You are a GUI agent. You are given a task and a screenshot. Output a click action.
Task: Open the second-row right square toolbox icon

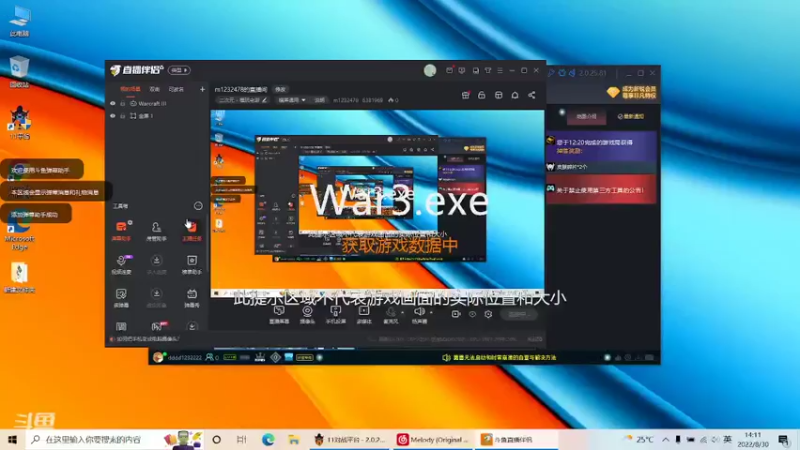coord(192,264)
